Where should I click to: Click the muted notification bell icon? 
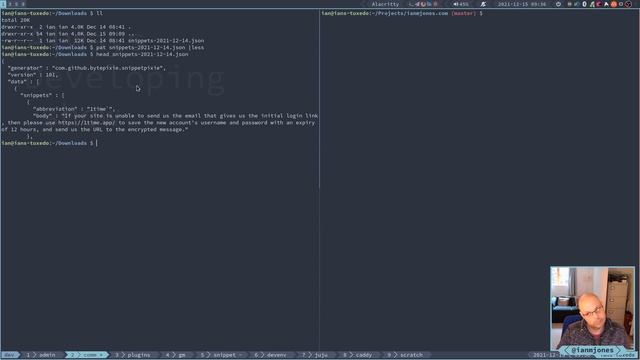point(483,4)
